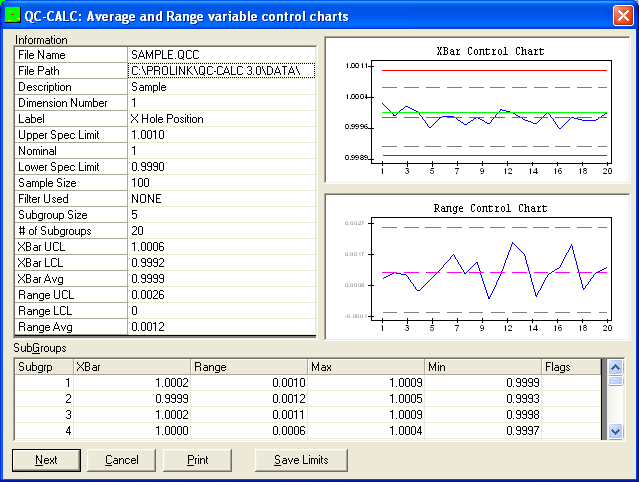Click the Flags column header
Screen dimensions: 639x482
tap(571, 367)
